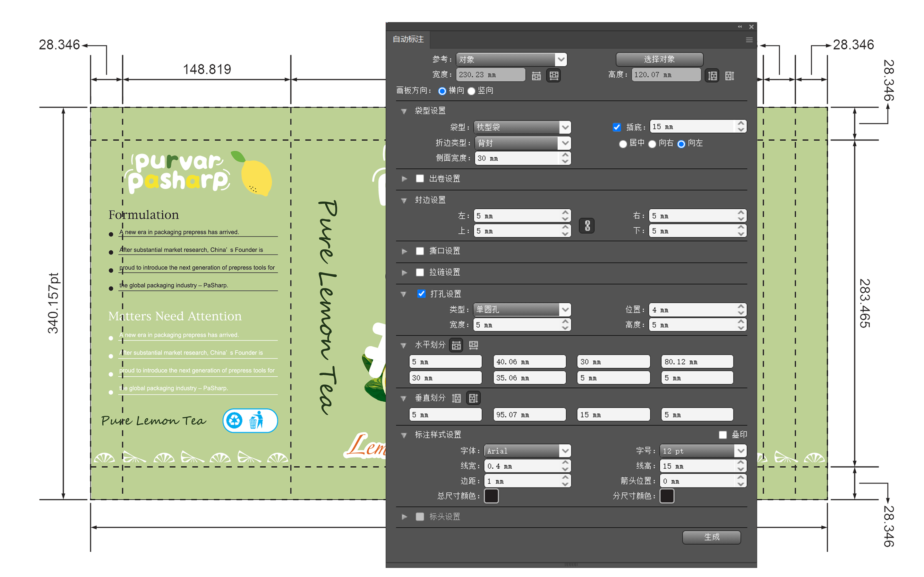Click the second grid icon beside 水平划分

pos(474,345)
